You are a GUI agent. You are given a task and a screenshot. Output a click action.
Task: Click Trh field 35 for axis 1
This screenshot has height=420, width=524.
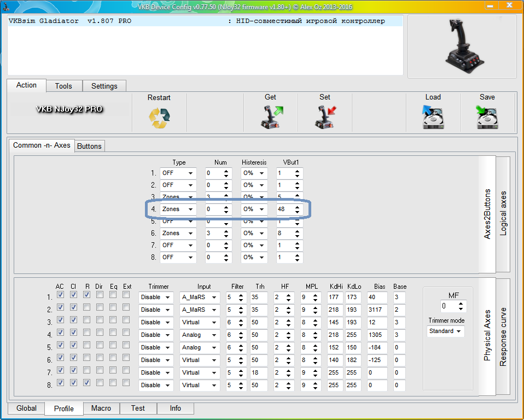pos(259,297)
